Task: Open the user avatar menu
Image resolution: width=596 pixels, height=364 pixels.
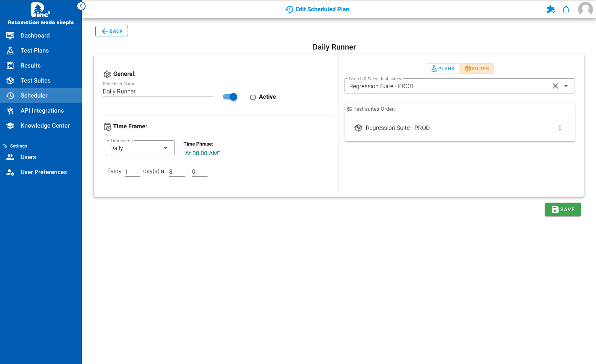Action: (x=585, y=9)
